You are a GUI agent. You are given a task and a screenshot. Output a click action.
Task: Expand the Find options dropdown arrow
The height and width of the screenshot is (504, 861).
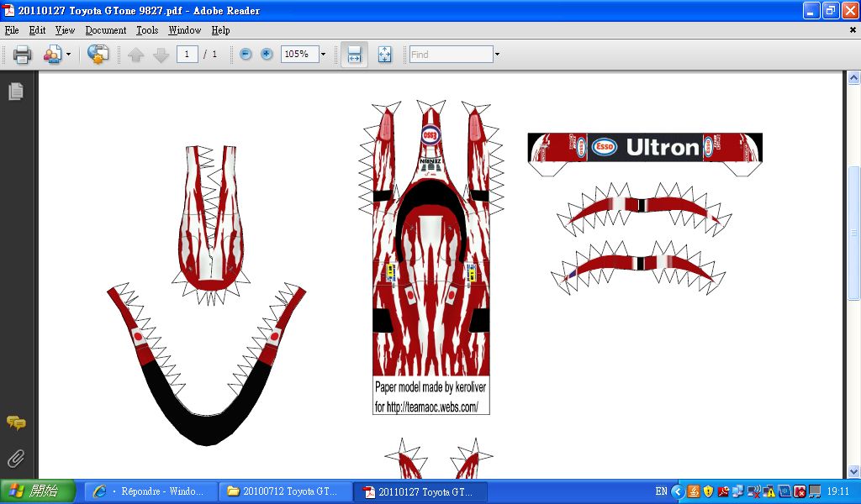click(497, 55)
